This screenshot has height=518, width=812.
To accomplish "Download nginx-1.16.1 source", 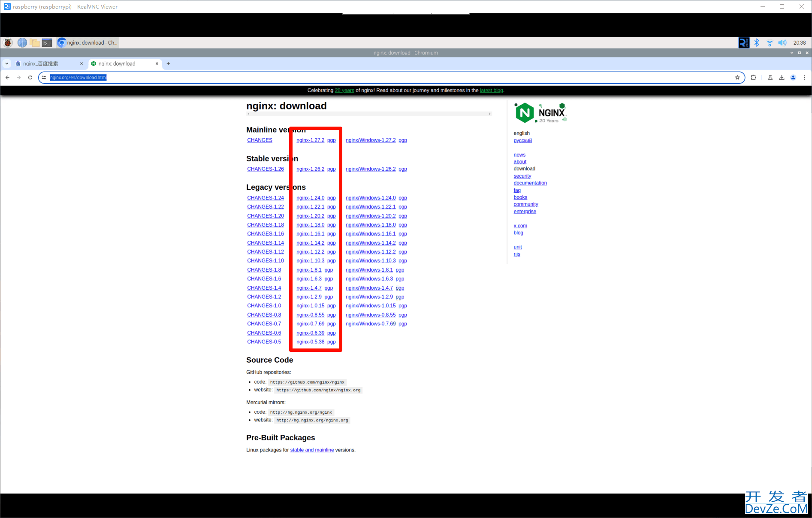I will point(310,234).
